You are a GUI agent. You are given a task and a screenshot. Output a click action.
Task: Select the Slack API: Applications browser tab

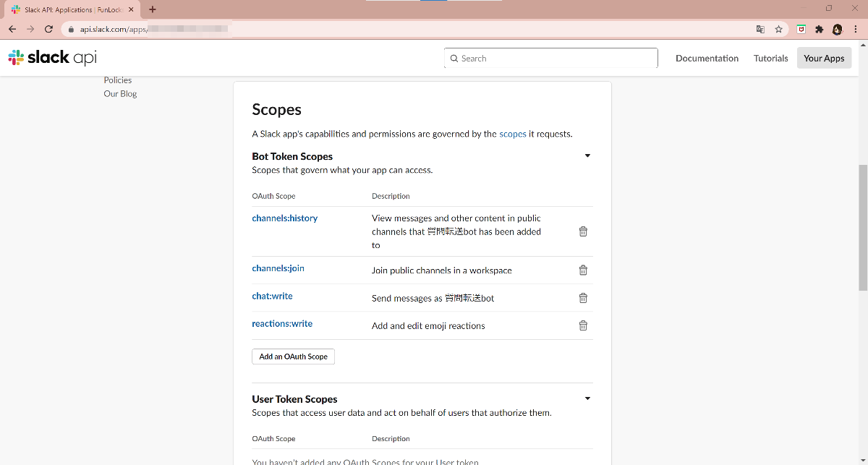pos(72,10)
